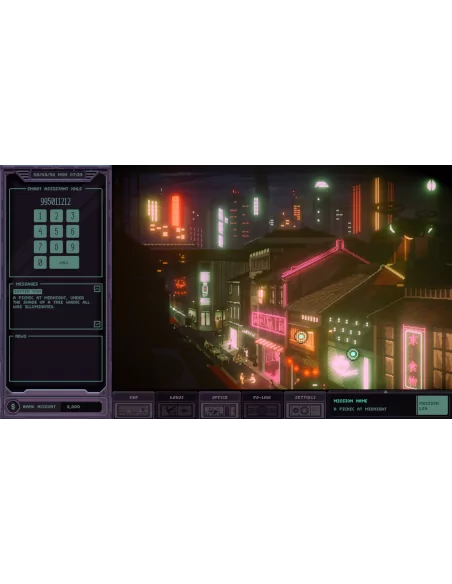This screenshot has height=584, width=452.
Task: Open the panel between Map and Office
Action: [x=176, y=406]
